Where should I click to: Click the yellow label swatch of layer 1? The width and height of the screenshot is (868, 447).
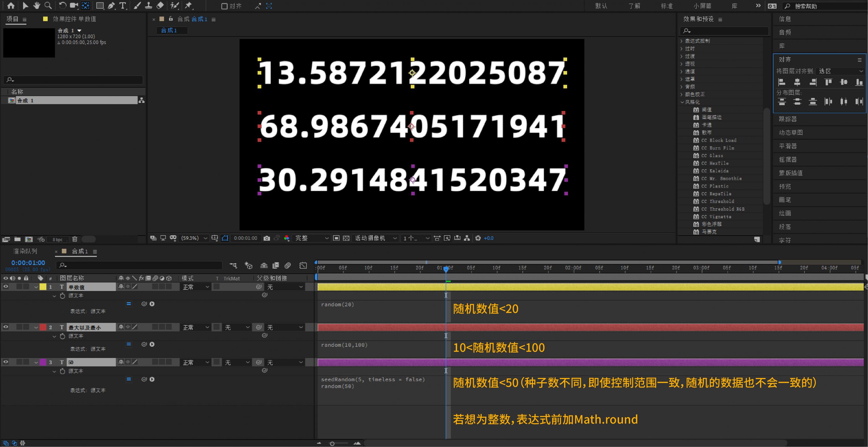point(43,287)
